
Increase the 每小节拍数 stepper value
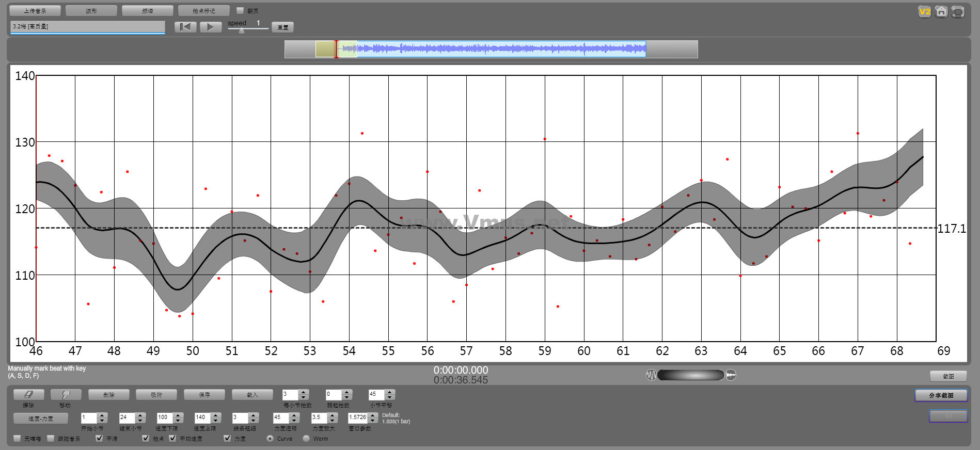tap(304, 392)
